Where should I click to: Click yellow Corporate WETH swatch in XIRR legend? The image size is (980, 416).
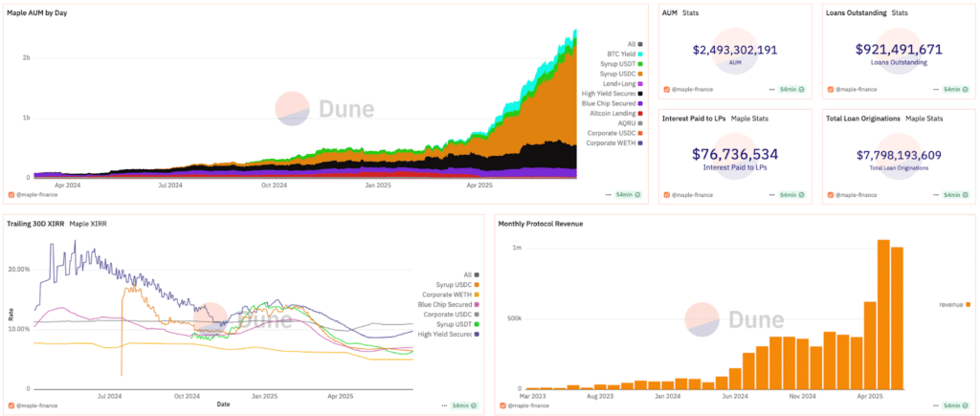(x=478, y=295)
